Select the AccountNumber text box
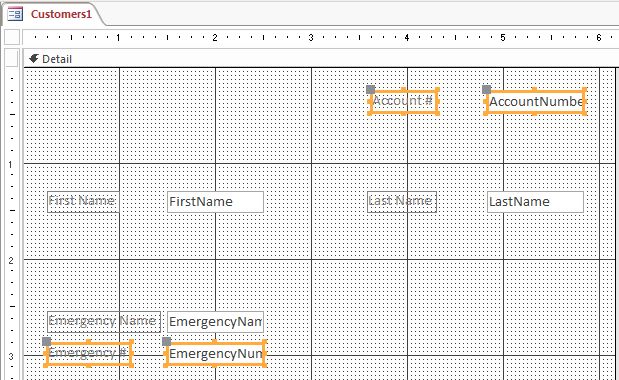619x380 pixels. tap(535, 102)
